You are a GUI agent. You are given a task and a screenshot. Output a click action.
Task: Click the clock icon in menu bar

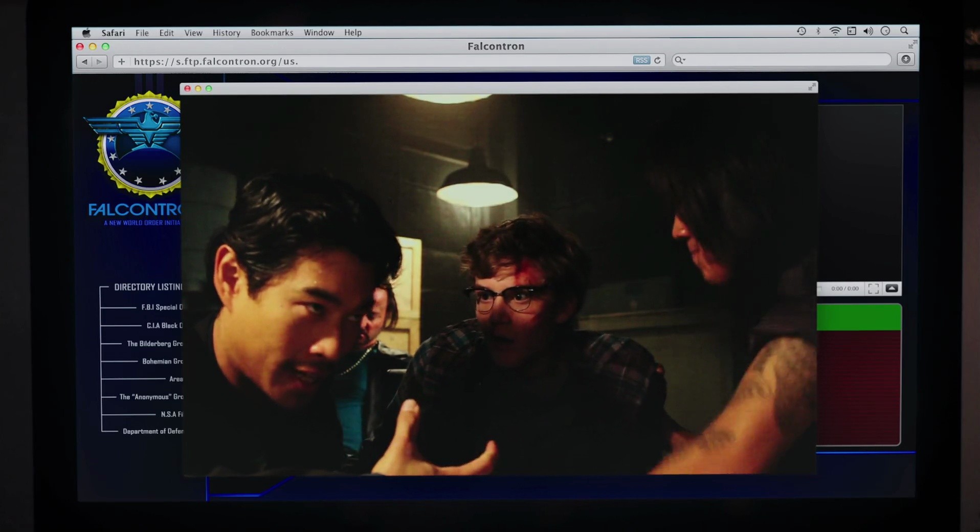pyautogui.click(x=885, y=31)
